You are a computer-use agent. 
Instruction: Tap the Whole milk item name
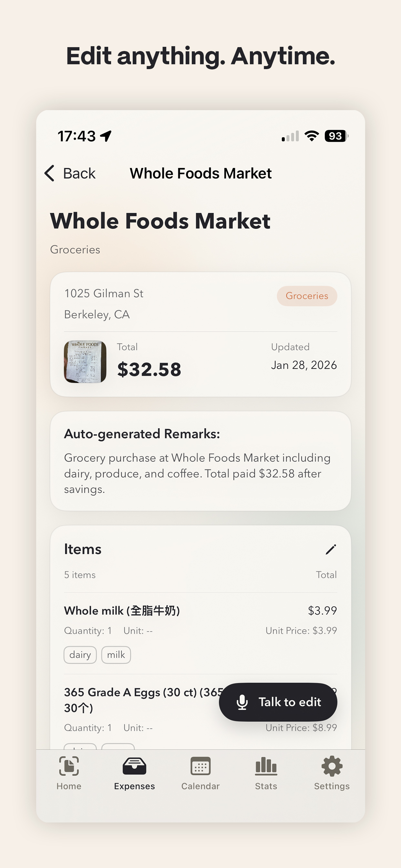[122, 611]
